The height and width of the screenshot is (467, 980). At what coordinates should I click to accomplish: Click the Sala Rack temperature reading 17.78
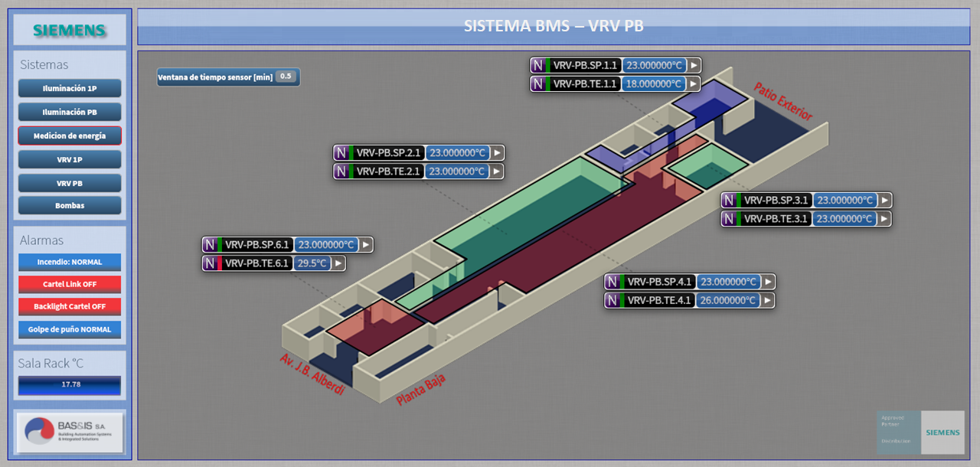pyautogui.click(x=70, y=384)
